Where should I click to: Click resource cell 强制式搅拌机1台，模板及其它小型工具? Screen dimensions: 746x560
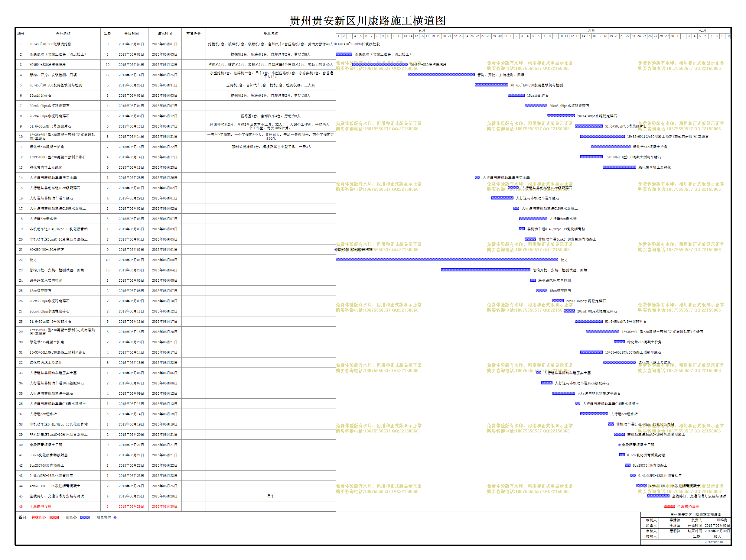pyautogui.click(x=272, y=147)
